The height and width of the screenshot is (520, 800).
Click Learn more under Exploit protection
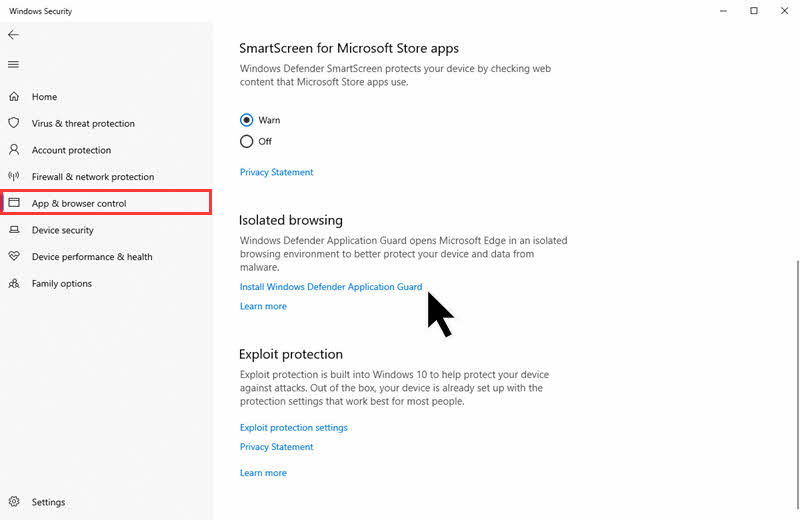pyautogui.click(x=263, y=473)
